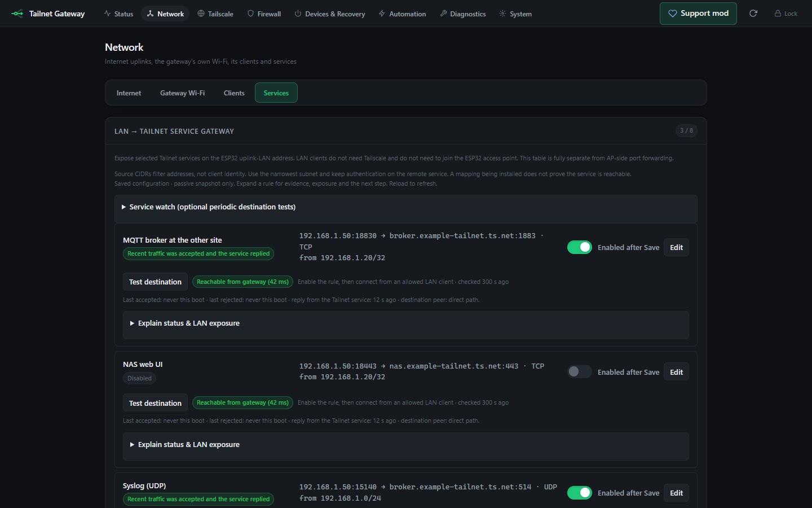Enable the NAS web UI rule toggle

coord(579,371)
